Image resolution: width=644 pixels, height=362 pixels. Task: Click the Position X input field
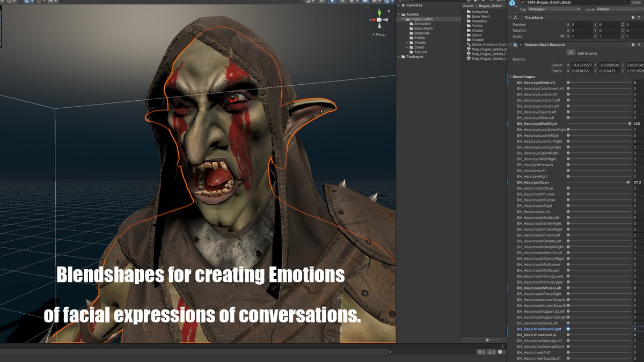[x=581, y=25]
